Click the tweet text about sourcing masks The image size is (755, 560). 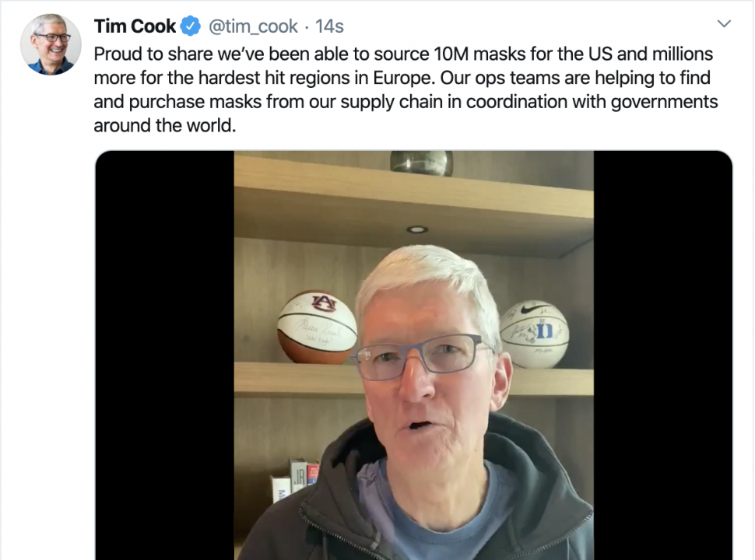(x=406, y=89)
